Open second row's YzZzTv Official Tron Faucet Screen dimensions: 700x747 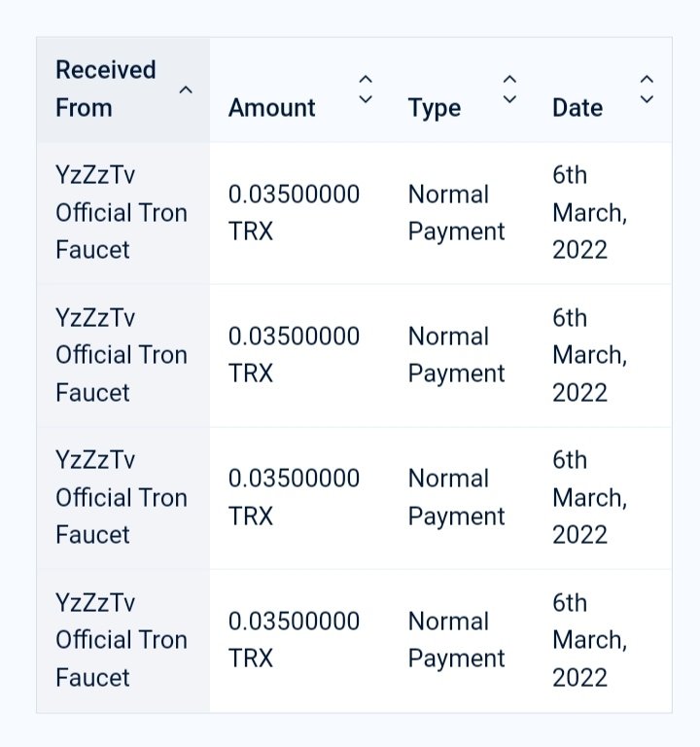pyautogui.click(x=121, y=355)
